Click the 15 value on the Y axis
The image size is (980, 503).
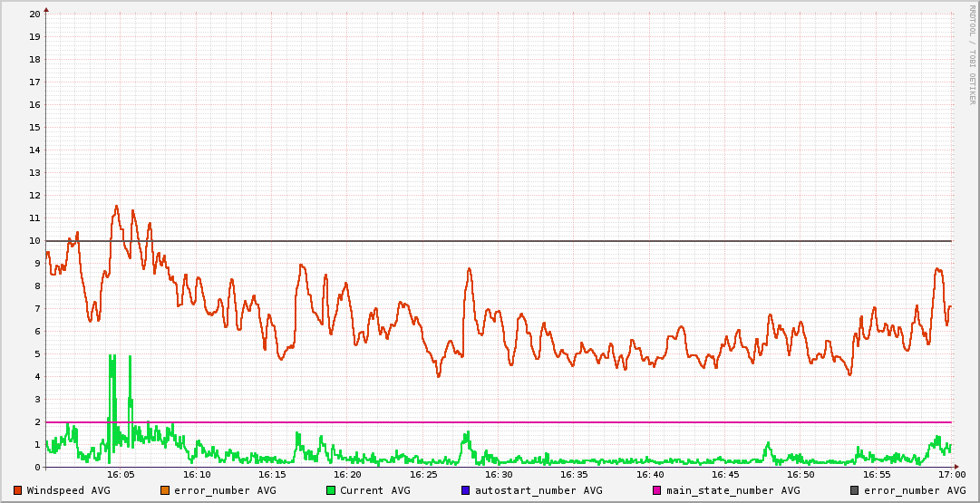pos(34,127)
